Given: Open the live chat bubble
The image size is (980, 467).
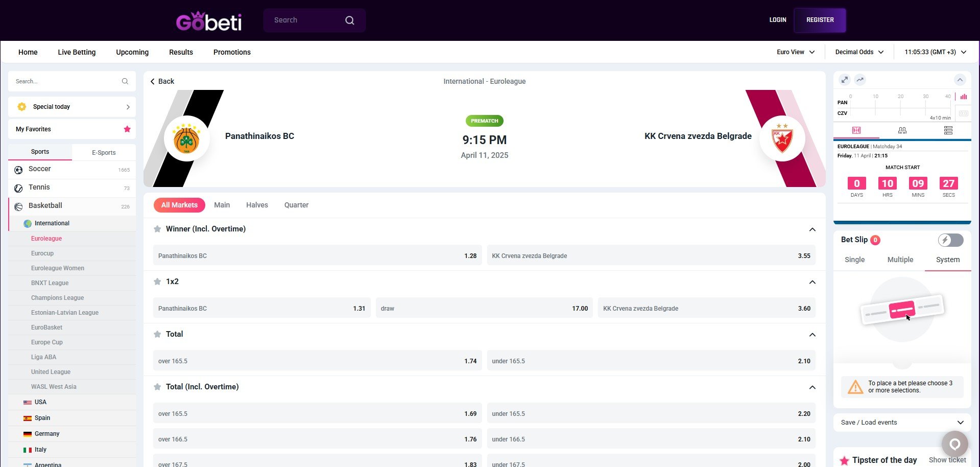Looking at the screenshot, I should click(x=955, y=444).
